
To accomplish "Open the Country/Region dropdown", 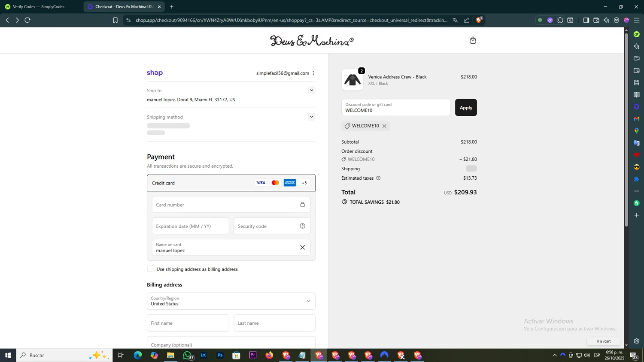I will pos(231,301).
